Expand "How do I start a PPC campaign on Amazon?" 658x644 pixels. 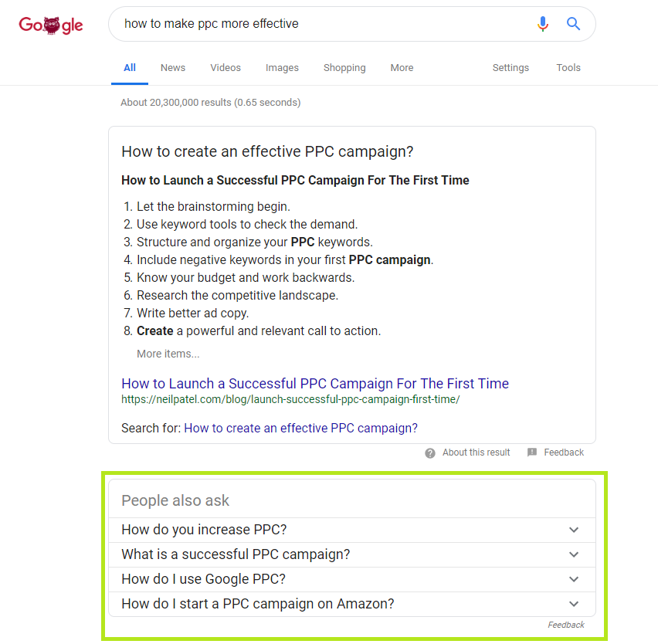[x=351, y=604]
